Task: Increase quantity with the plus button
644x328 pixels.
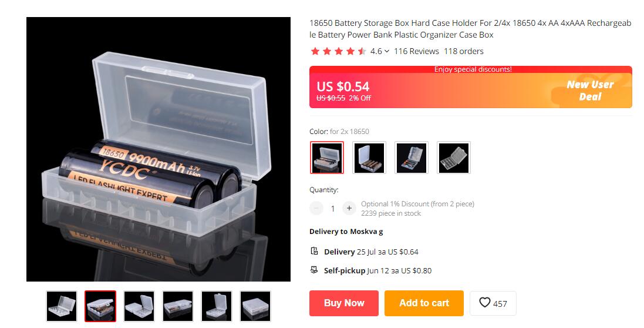Action: [349, 209]
